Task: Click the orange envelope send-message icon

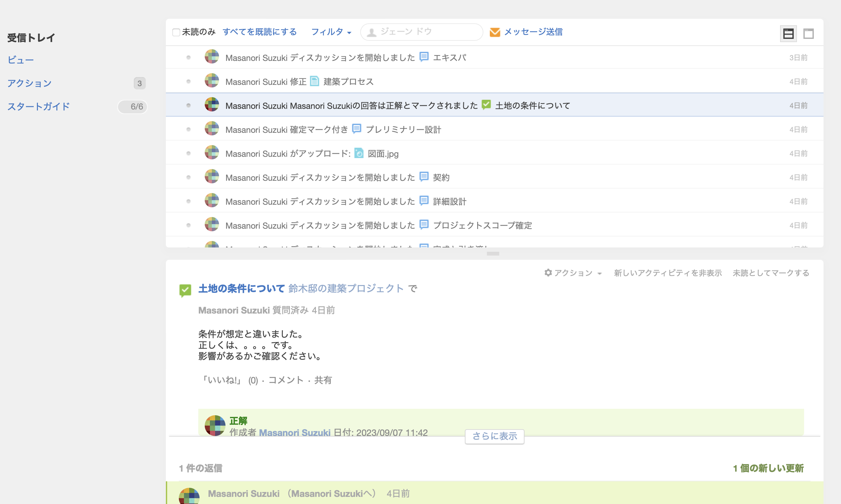Action: (x=495, y=32)
